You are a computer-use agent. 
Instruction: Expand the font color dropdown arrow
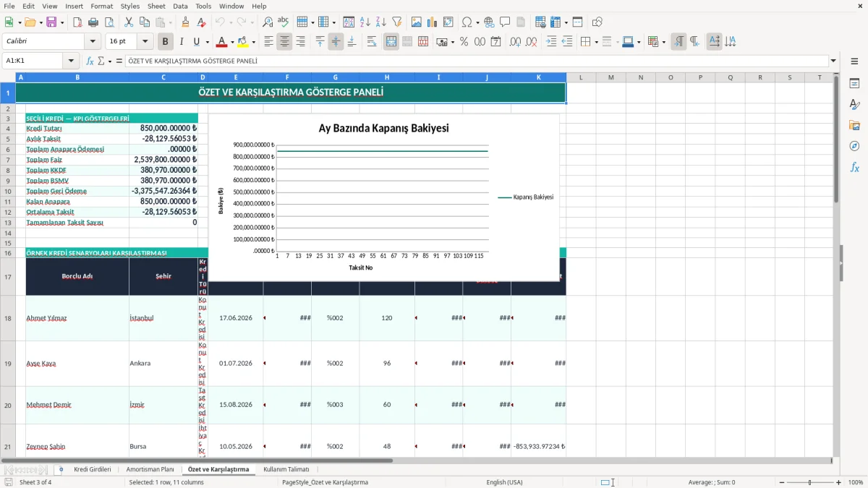click(x=232, y=42)
